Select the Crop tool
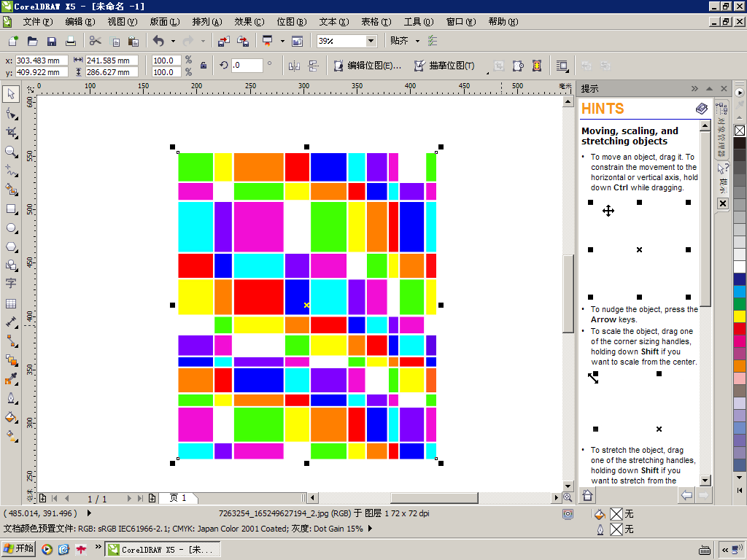 pyautogui.click(x=11, y=133)
